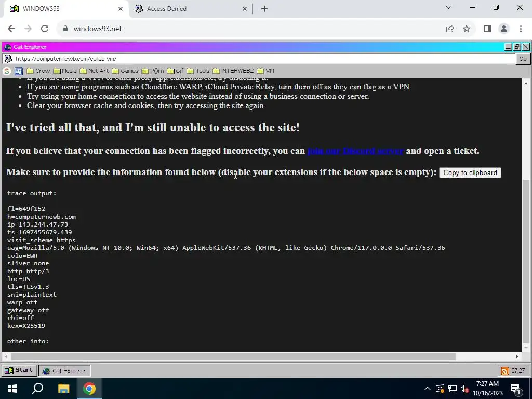532x399 pixels.
Task: Select Cat Explorer in Windows93 taskbar
Action: point(64,371)
